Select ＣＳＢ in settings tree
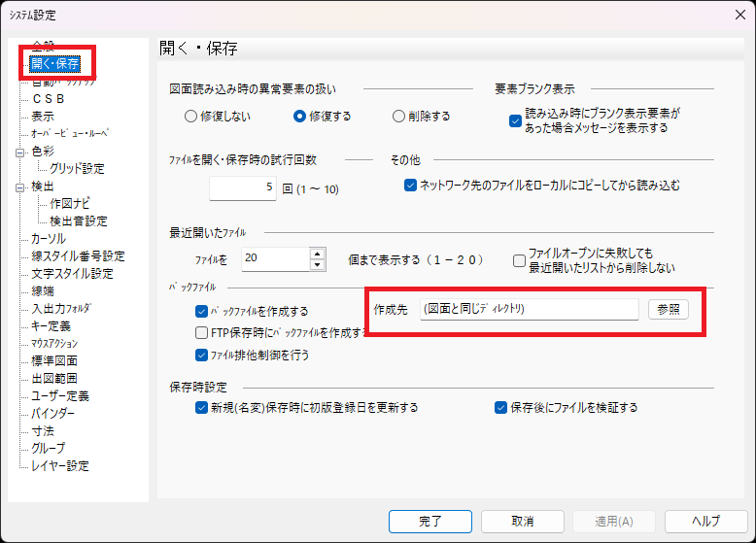 pos(49,99)
